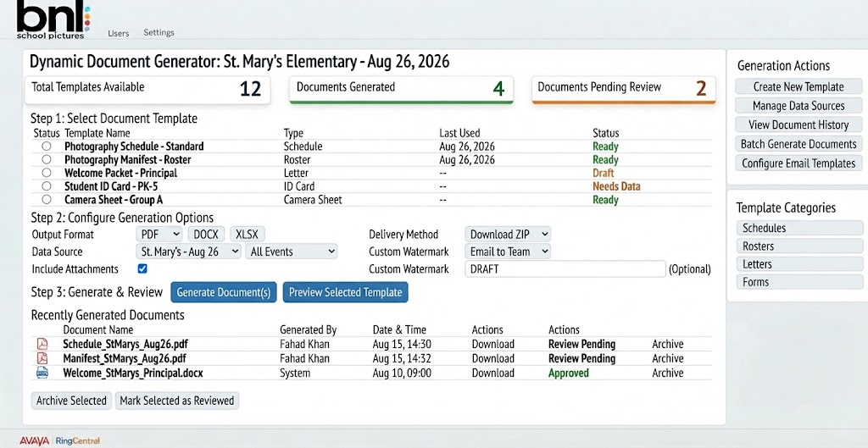Open the St. Mary's - Aug 26 data source dropdown

[x=189, y=252]
